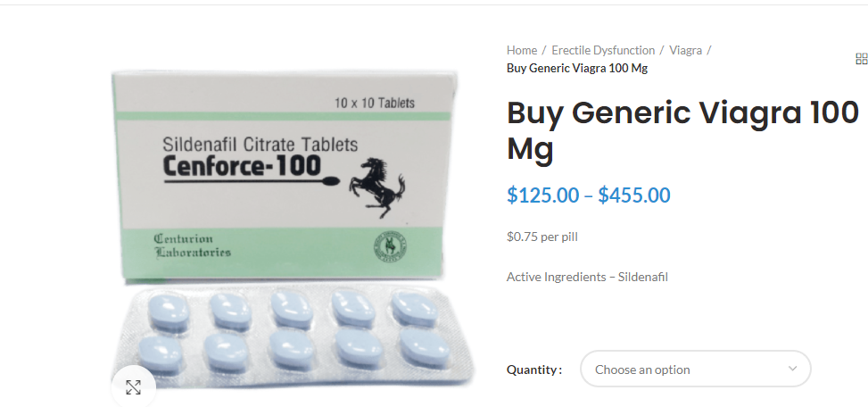The width and height of the screenshot is (868, 407).
Task: Click the round green Centurion seal
Action: 386,245
